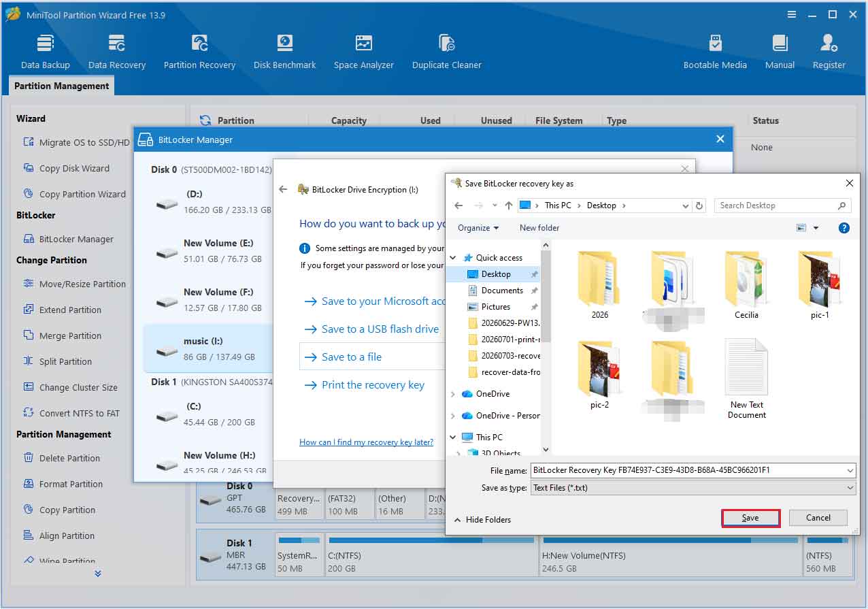This screenshot has height=609, width=868.
Task: Launch Partition Recovery
Action: (199, 52)
